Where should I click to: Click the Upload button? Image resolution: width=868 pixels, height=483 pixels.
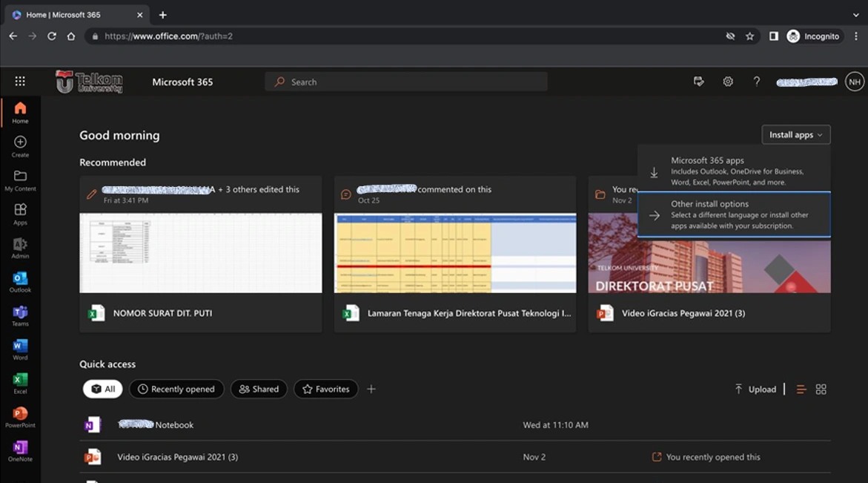pos(755,390)
